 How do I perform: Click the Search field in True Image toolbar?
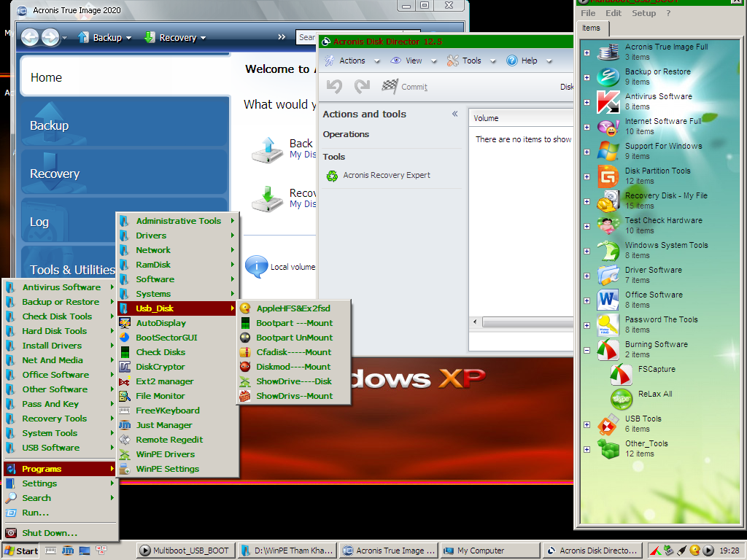coord(306,37)
